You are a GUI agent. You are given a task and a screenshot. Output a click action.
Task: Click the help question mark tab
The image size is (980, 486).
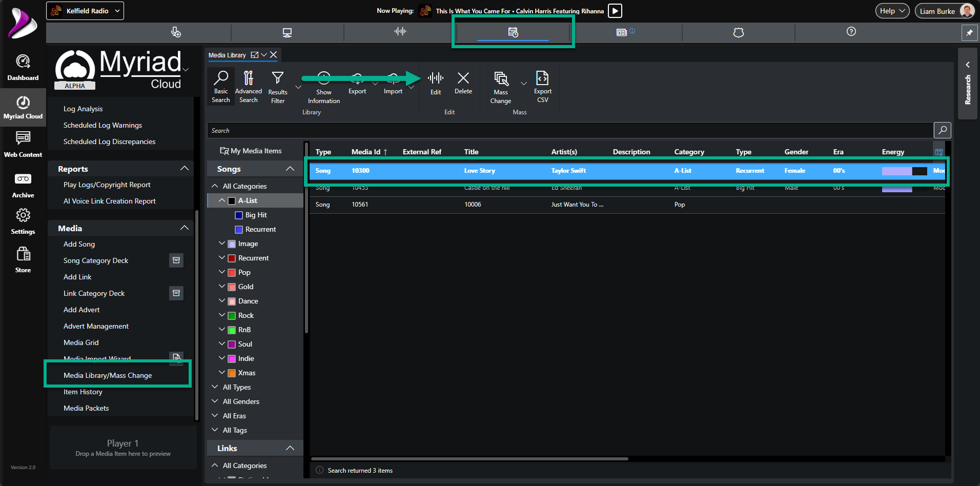coord(851,32)
